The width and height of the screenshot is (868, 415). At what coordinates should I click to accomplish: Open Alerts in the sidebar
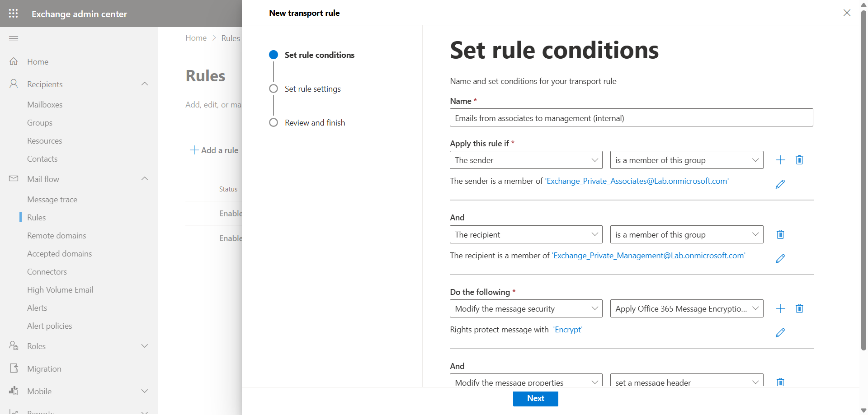point(37,308)
